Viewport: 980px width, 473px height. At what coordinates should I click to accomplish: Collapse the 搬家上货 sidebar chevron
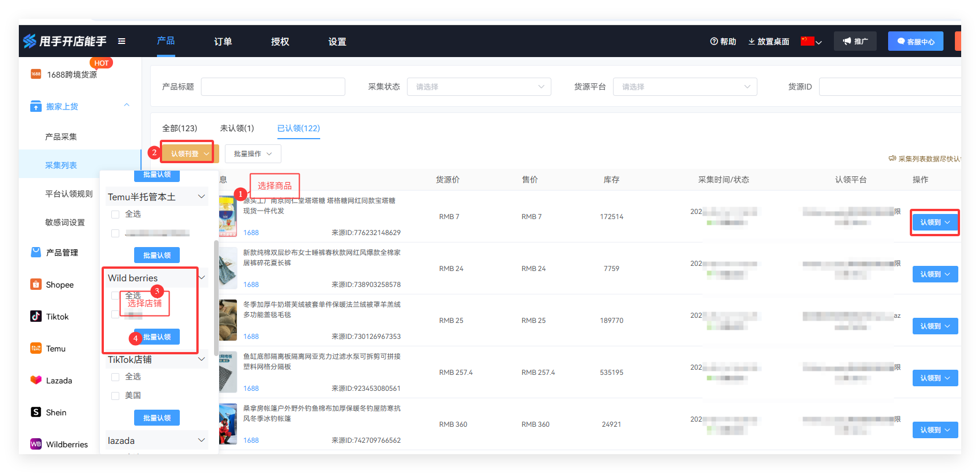127,105
